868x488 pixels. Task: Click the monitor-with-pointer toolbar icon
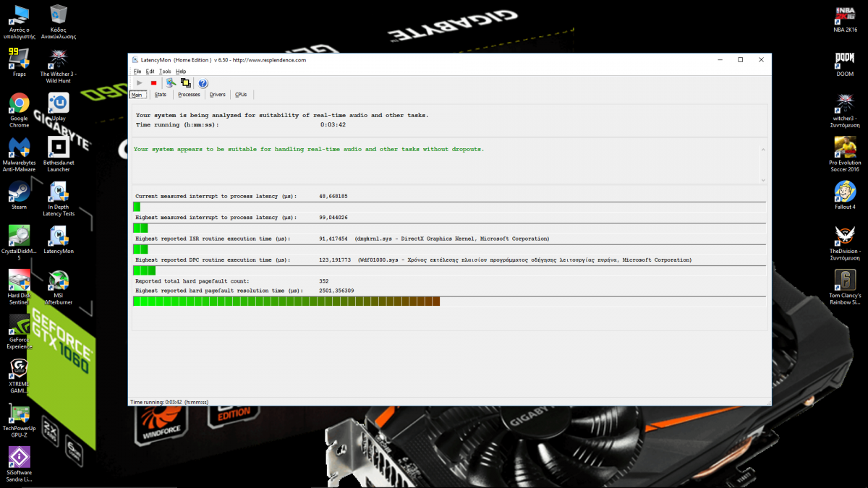click(171, 83)
